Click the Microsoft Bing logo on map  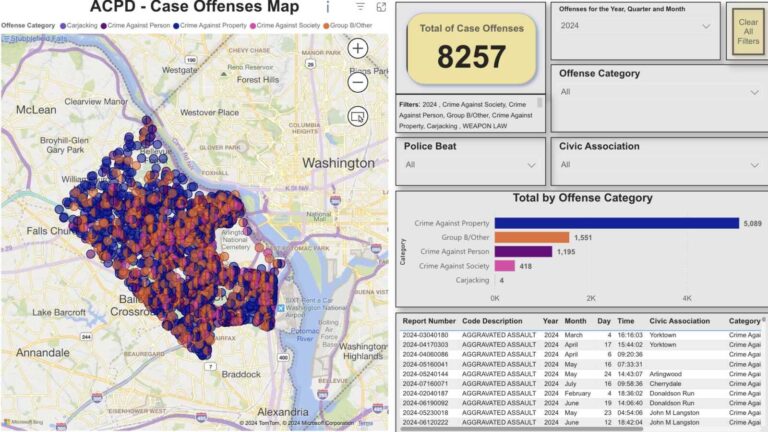24,422
